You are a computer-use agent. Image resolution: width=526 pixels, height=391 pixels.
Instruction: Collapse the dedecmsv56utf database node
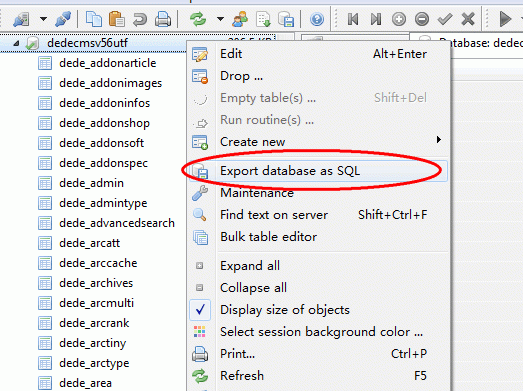pyautogui.click(x=16, y=43)
